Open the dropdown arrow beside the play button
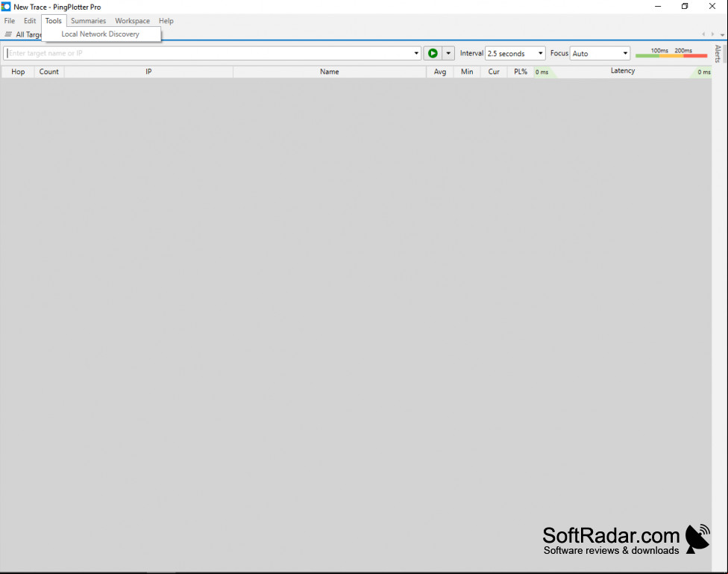The image size is (728, 574). click(448, 54)
